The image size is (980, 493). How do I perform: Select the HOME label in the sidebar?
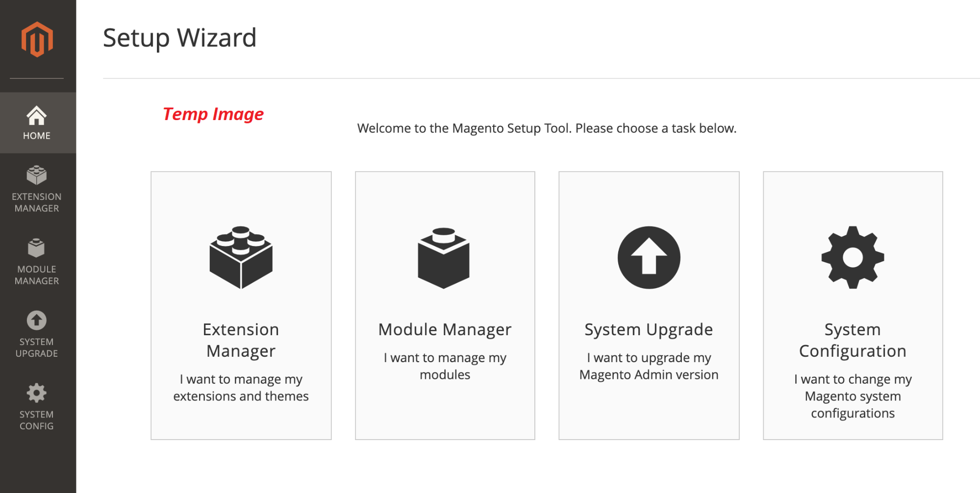37,136
